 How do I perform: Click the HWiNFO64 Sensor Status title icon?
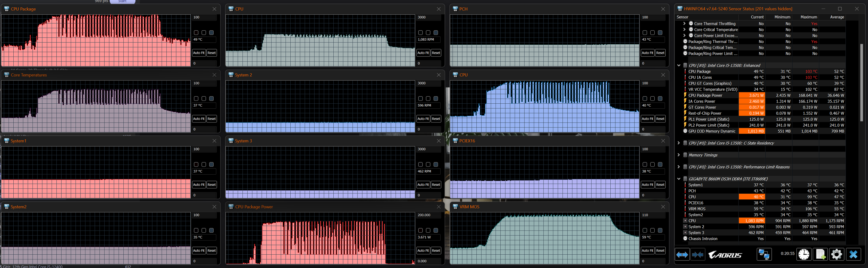680,9
